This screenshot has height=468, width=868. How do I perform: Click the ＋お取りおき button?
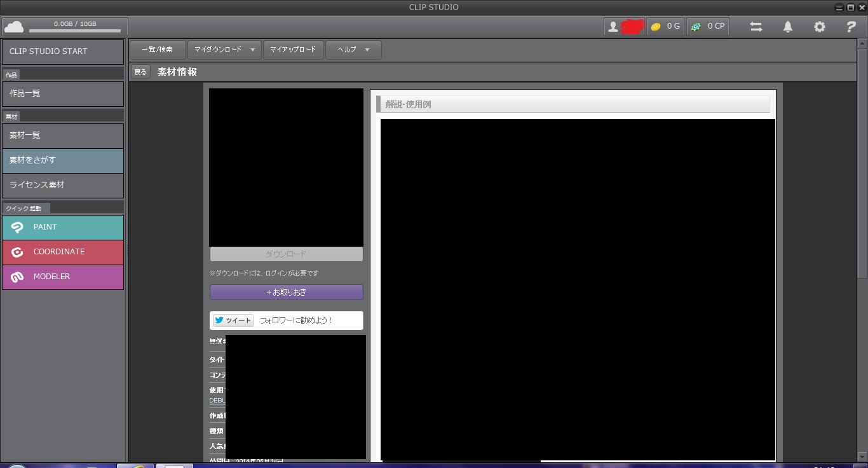286,292
